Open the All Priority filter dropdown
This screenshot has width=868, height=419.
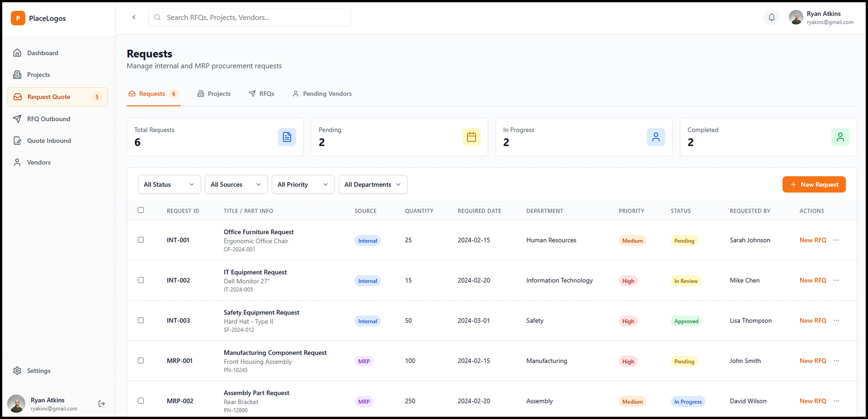(303, 185)
